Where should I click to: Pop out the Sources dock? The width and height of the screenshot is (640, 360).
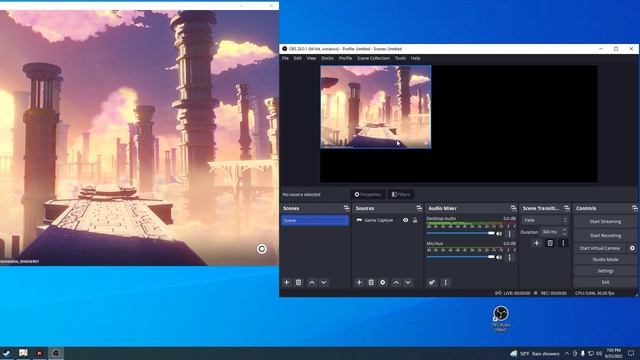(419, 208)
